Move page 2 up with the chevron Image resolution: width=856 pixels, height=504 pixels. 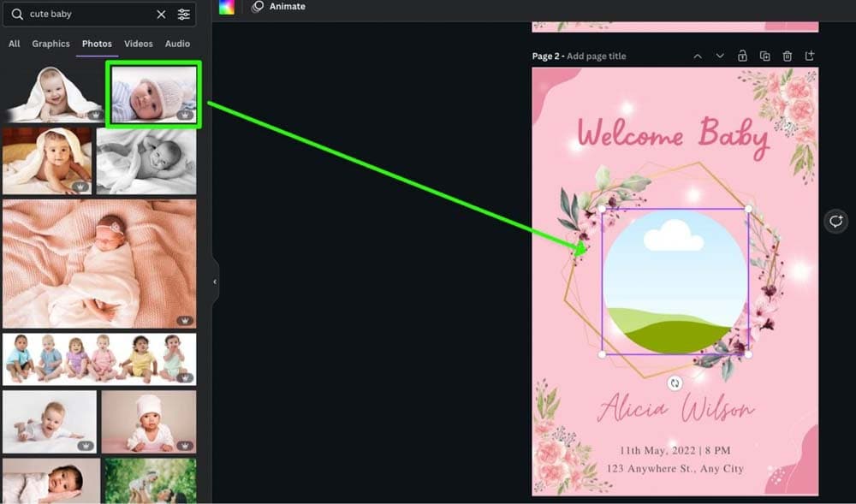coord(698,56)
